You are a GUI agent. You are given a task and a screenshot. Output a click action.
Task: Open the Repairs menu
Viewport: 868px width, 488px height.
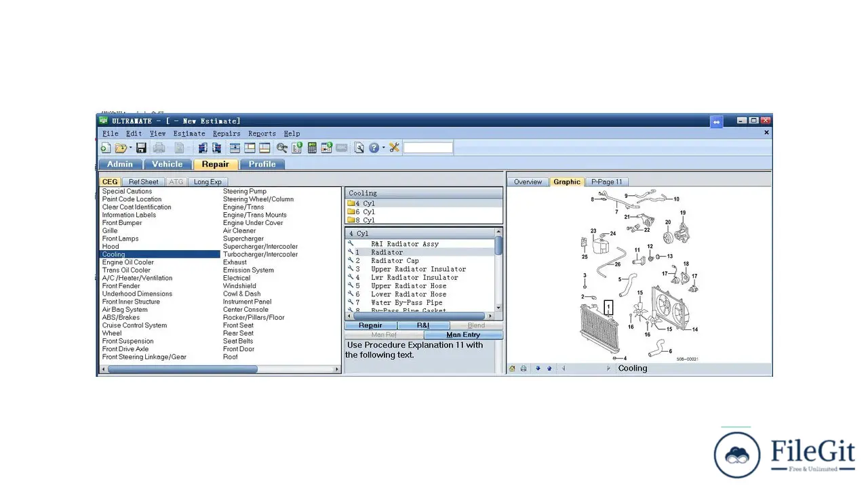coord(226,134)
